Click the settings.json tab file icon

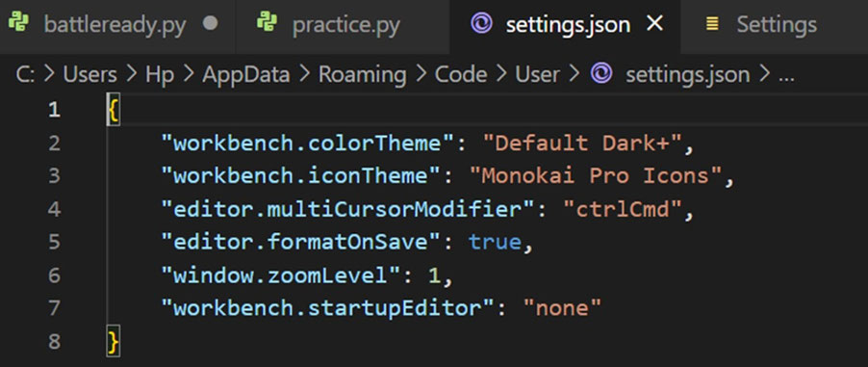coord(481,23)
